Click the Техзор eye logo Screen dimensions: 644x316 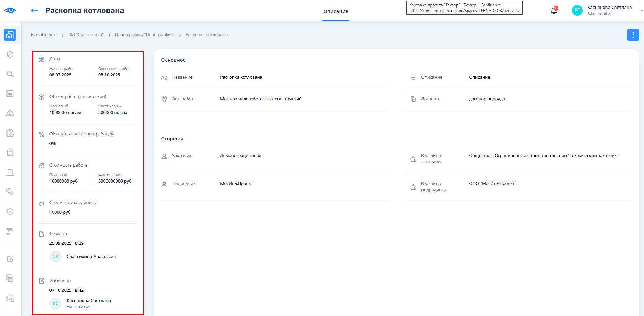10,10
